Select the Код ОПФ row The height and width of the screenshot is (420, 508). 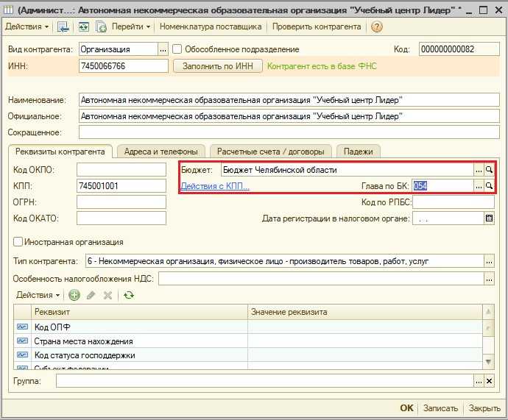(248, 327)
